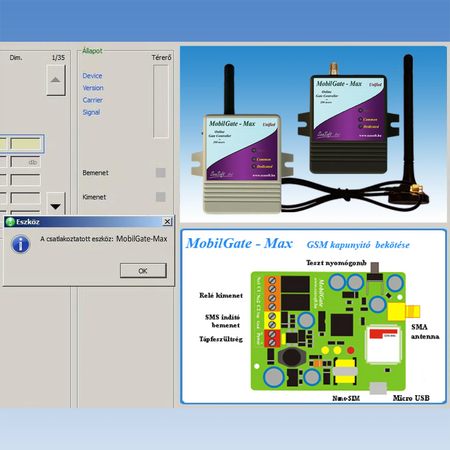450x450 pixels.
Task: Click the Signal label in Állapot panel
Action: pos(91,112)
